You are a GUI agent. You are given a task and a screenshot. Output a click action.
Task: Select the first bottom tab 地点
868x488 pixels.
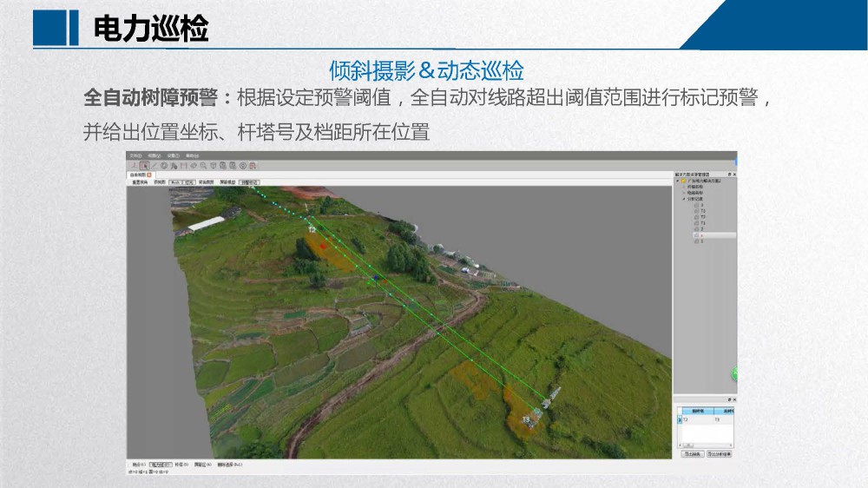pyautogui.click(x=140, y=465)
